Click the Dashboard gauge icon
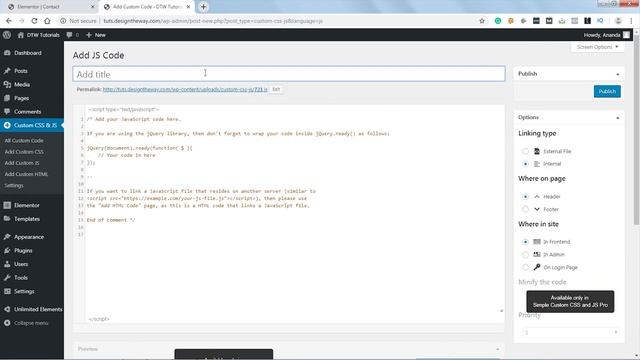 pyautogui.click(x=7, y=53)
